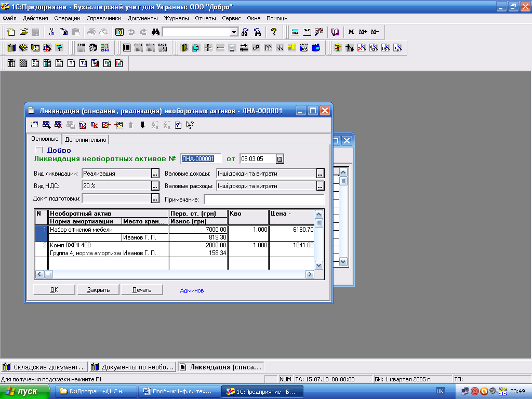Click the New row icon in document toolbar
This screenshot has height=399, width=532.
(34, 125)
